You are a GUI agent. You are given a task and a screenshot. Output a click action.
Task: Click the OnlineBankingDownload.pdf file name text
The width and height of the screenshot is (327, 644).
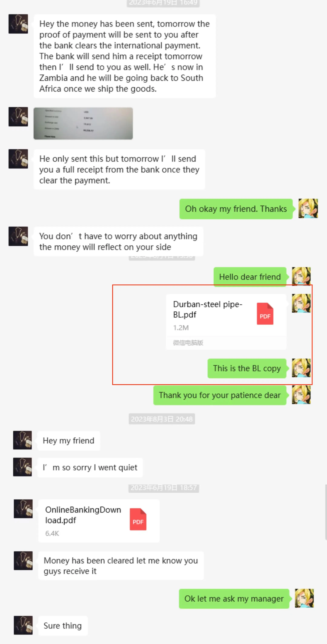pos(83,515)
